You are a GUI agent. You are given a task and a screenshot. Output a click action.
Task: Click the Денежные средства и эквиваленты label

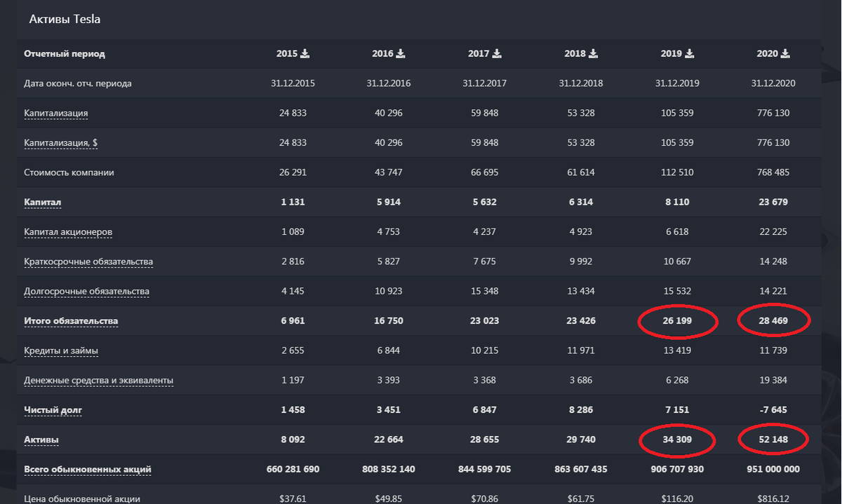pyautogui.click(x=98, y=381)
